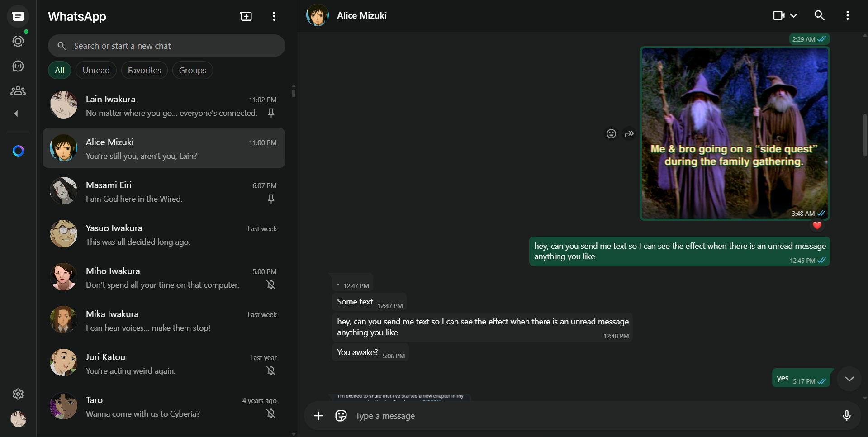
Task: Open your profile picture at the bottom of the sidebar
Action: point(18,419)
